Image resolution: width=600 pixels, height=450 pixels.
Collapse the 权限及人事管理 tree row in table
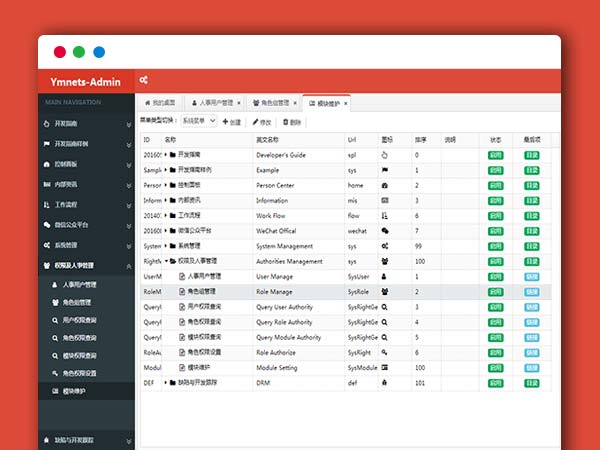coord(166,260)
